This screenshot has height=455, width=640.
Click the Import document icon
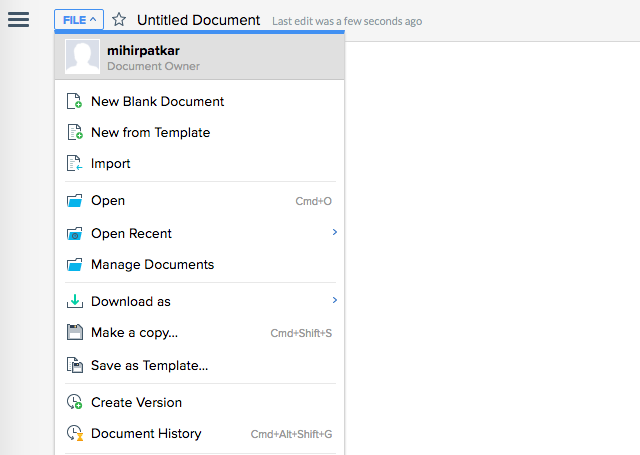[74, 163]
